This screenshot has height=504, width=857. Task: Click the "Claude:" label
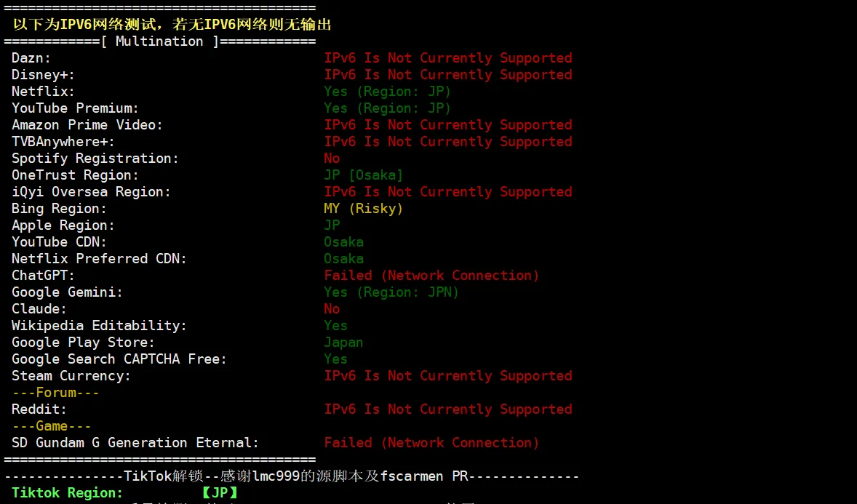[39, 309]
